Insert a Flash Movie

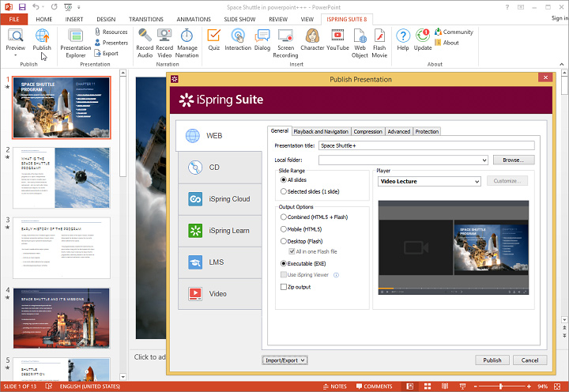point(379,43)
